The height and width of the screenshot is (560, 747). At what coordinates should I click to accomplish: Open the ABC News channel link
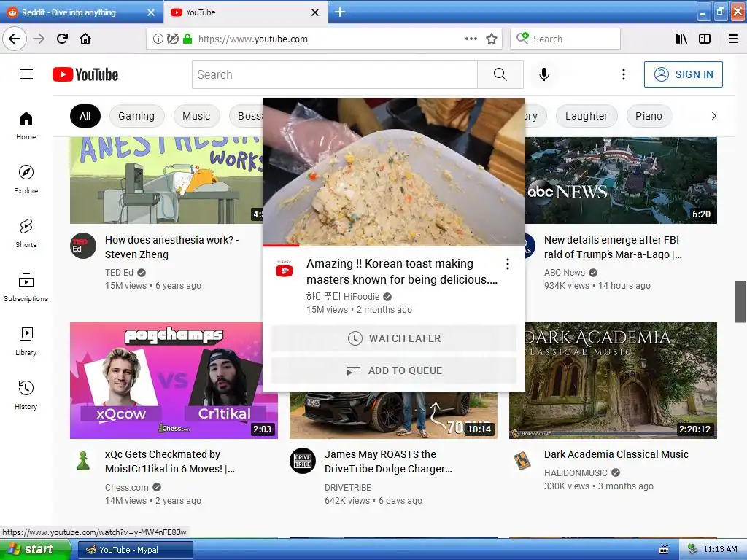click(x=565, y=273)
